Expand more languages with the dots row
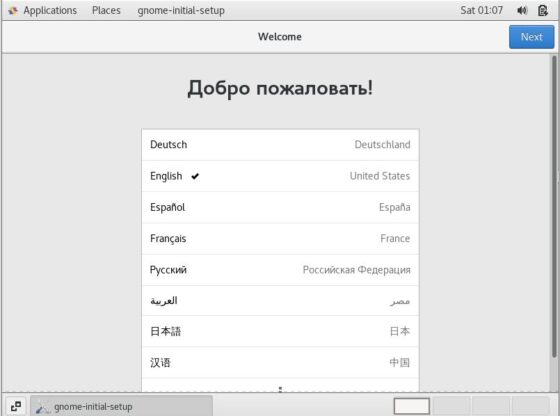The height and width of the screenshot is (416, 560). [280, 386]
